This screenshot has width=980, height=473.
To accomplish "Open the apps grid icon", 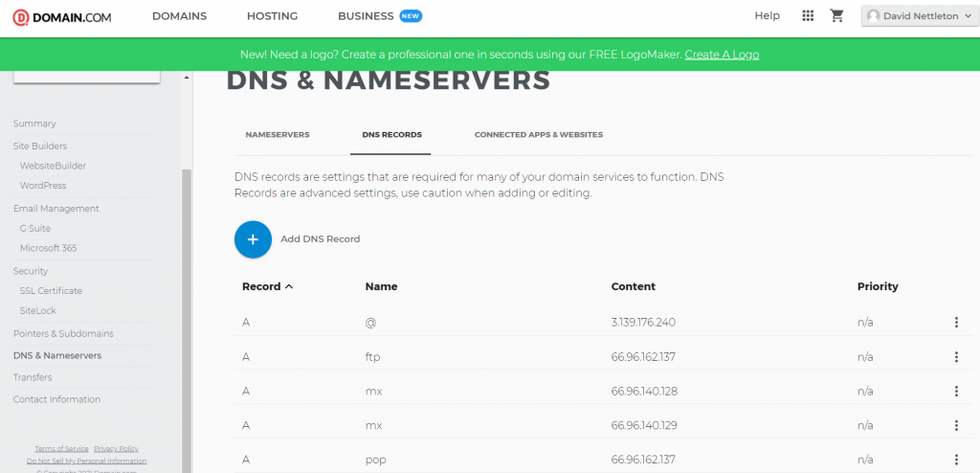I will tap(808, 16).
